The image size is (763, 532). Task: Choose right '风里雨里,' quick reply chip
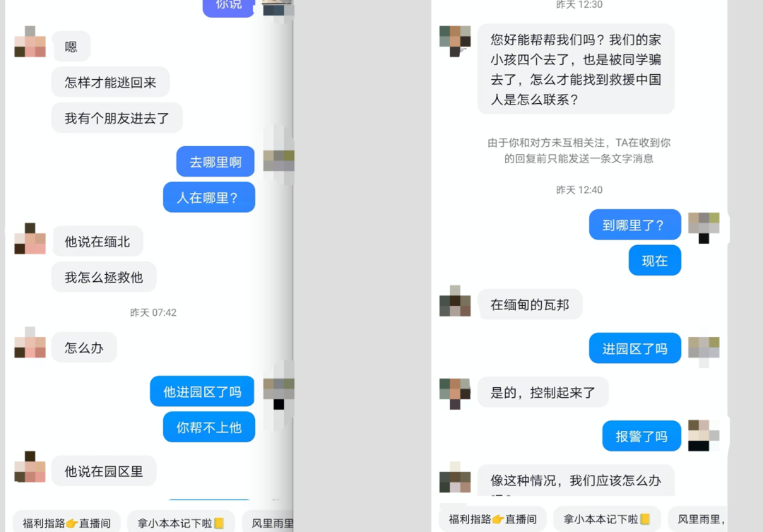tap(698, 519)
